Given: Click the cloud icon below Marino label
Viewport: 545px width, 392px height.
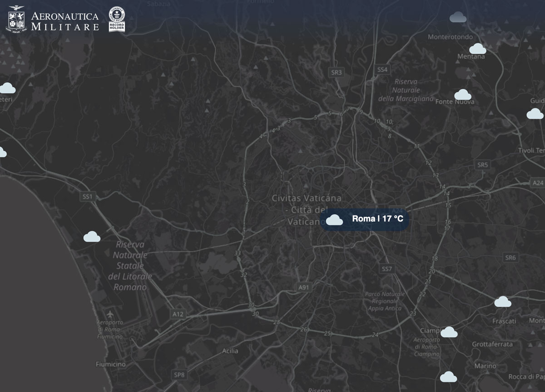Looking at the screenshot, I should pyautogui.click(x=448, y=377).
